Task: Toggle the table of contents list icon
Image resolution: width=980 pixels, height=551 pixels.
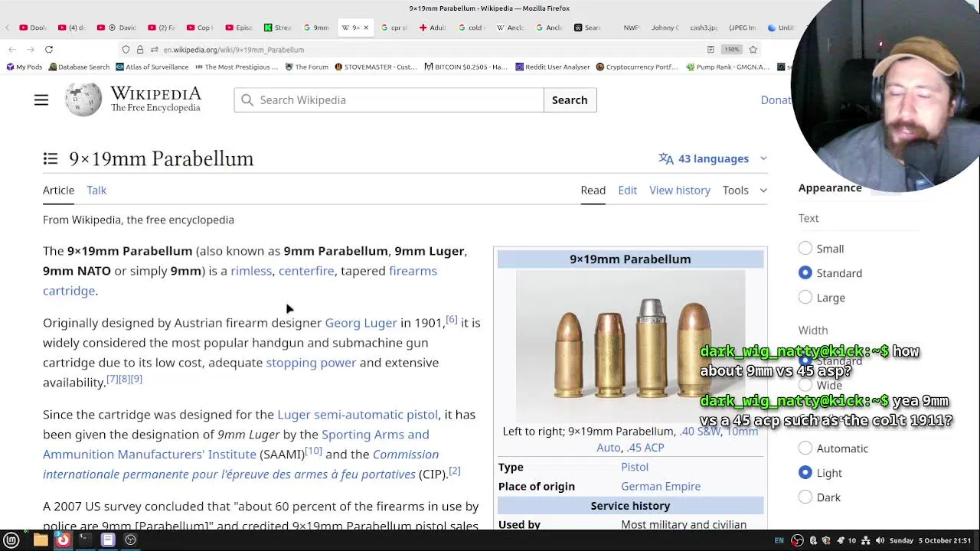Action: tap(51, 158)
